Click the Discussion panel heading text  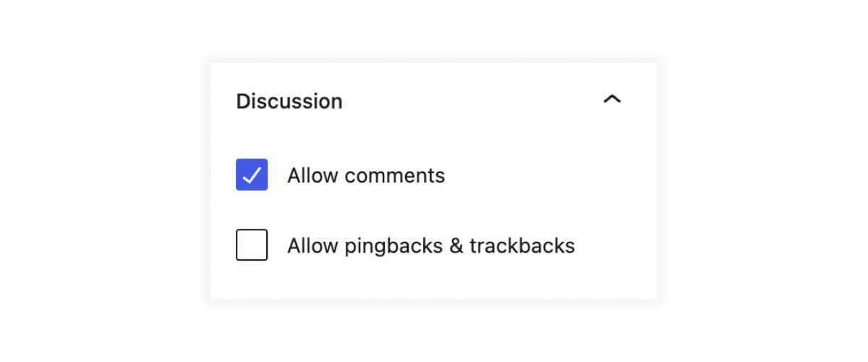(289, 101)
